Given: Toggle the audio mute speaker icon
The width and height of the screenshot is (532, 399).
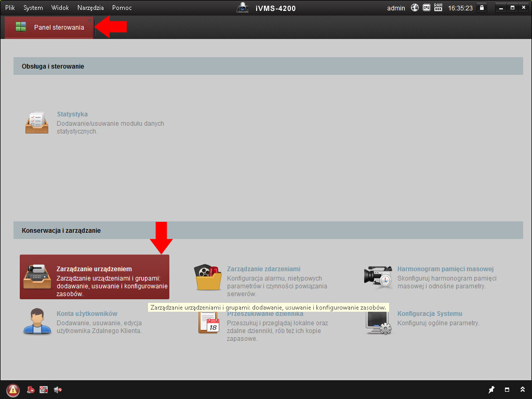Looking at the screenshot, I should click(58, 390).
